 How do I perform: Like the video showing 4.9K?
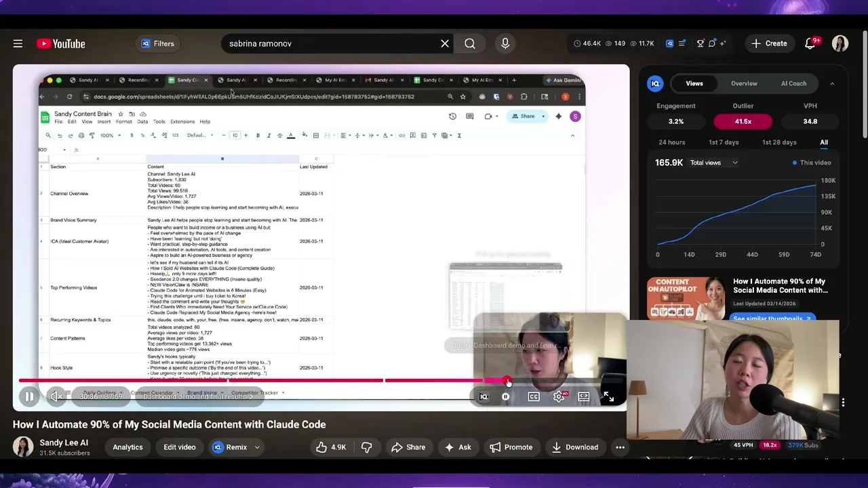coord(331,447)
